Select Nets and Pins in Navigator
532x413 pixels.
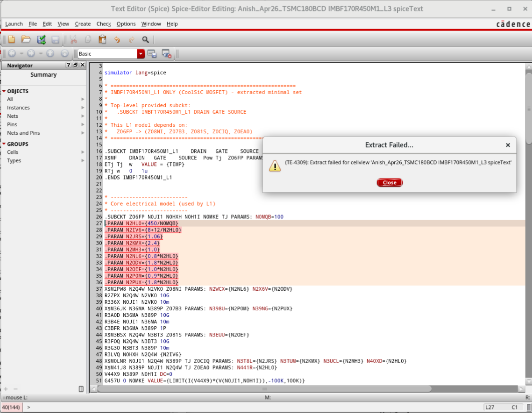click(x=24, y=133)
